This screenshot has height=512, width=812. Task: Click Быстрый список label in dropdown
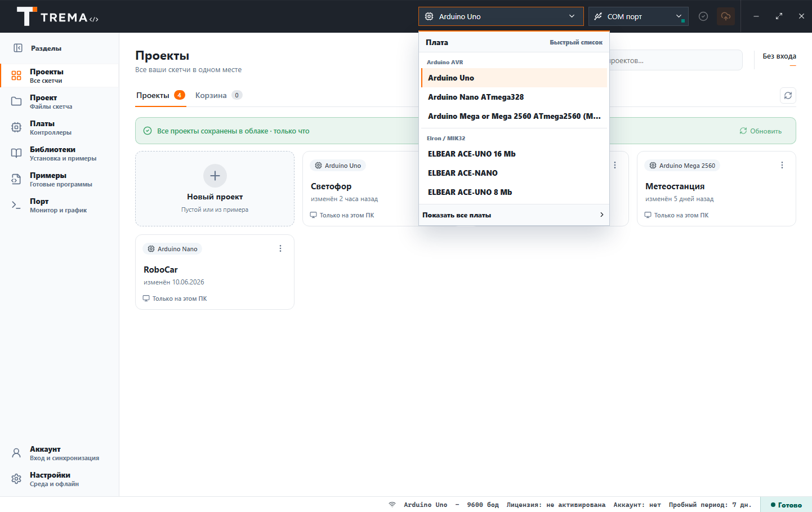576,42
